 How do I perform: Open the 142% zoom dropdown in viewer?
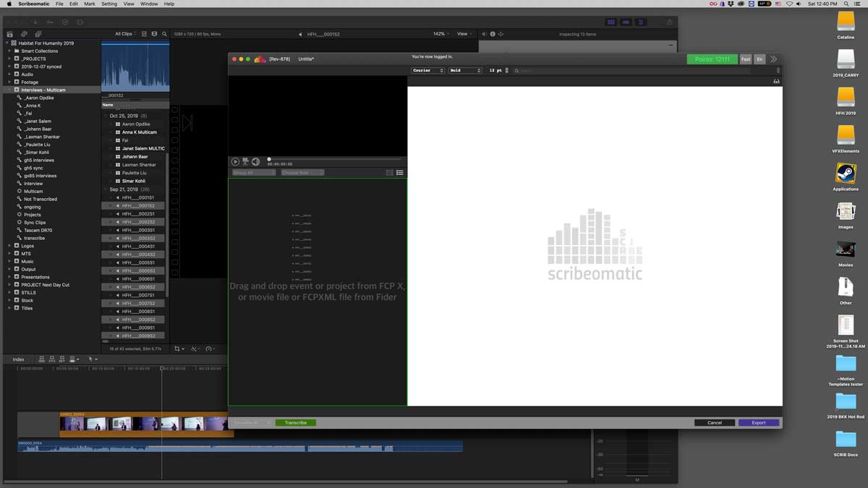pos(441,34)
